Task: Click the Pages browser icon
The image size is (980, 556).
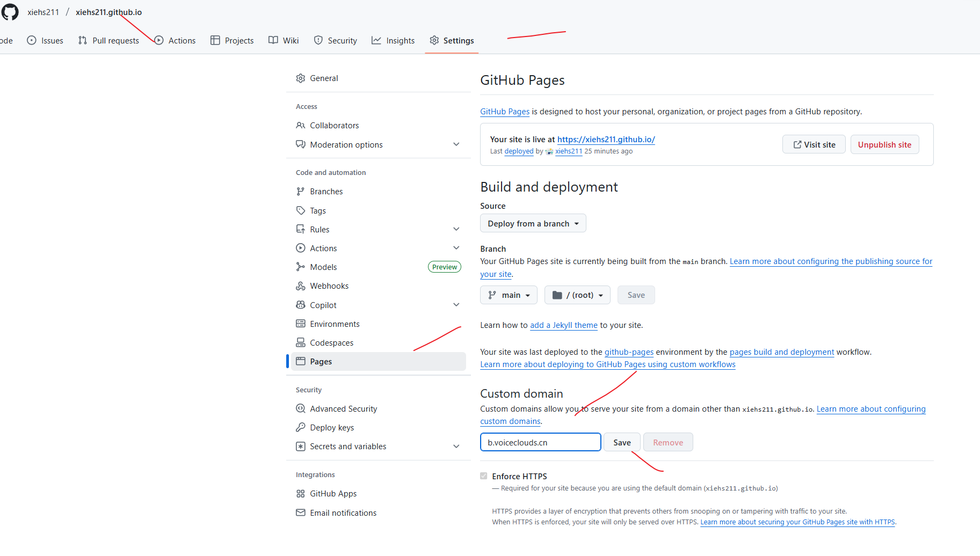Action: [301, 361]
